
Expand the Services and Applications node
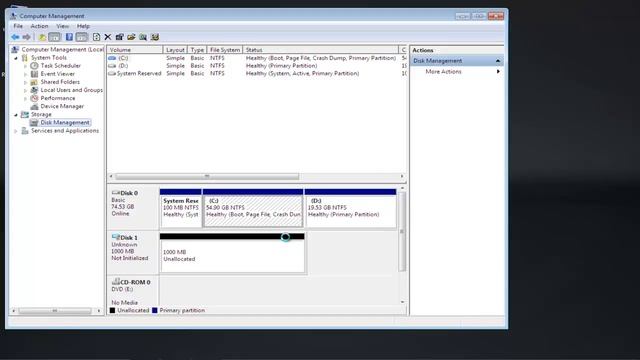(16, 131)
